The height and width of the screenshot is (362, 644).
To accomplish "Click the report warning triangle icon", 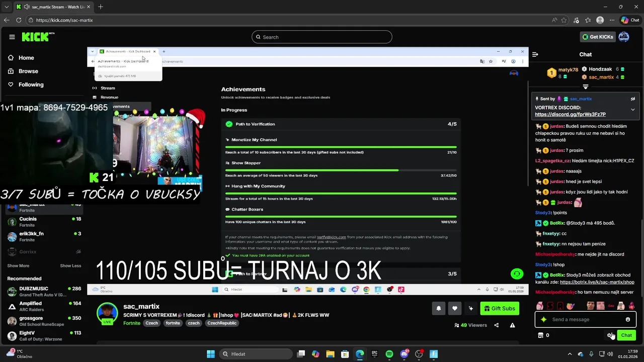I will [x=512, y=325].
